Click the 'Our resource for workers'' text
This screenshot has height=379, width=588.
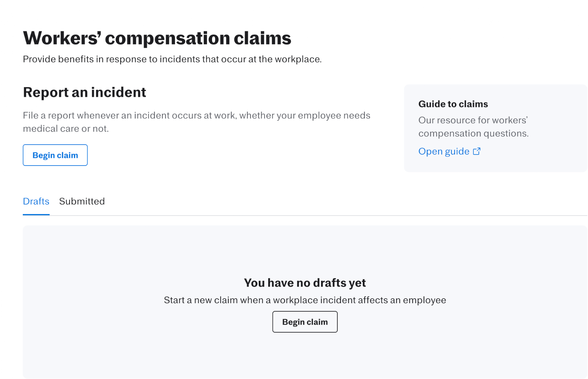pos(473,120)
